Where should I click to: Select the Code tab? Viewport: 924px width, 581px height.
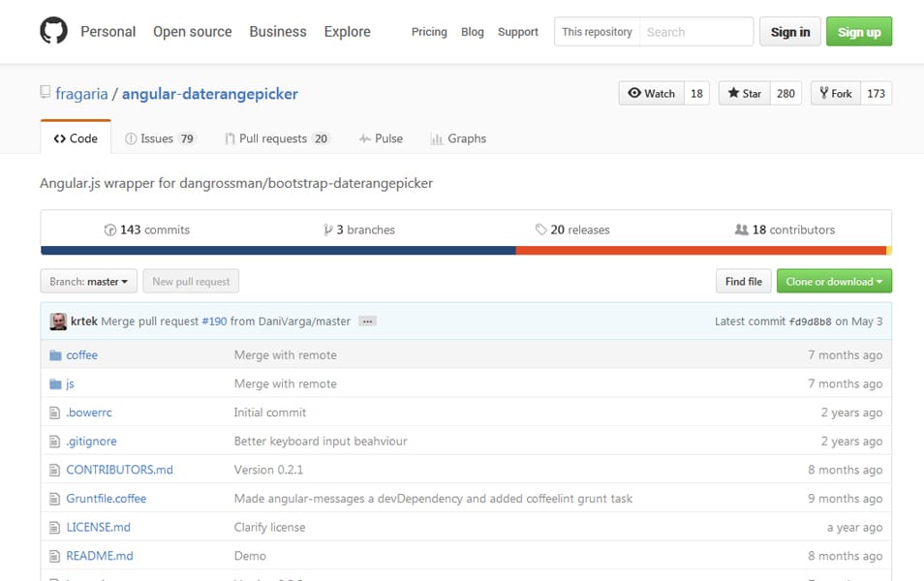pos(76,138)
